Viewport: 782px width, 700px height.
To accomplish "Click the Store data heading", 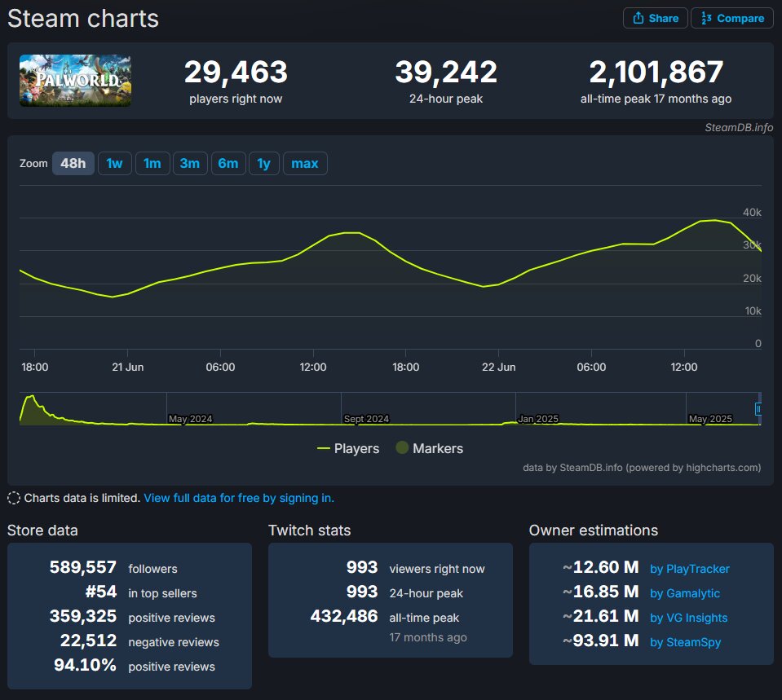I will [x=43, y=531].
